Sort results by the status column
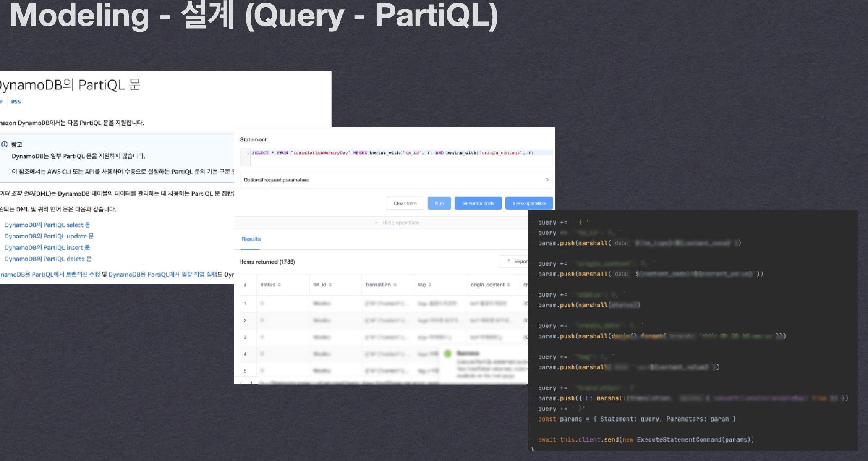 coord(279,285)
